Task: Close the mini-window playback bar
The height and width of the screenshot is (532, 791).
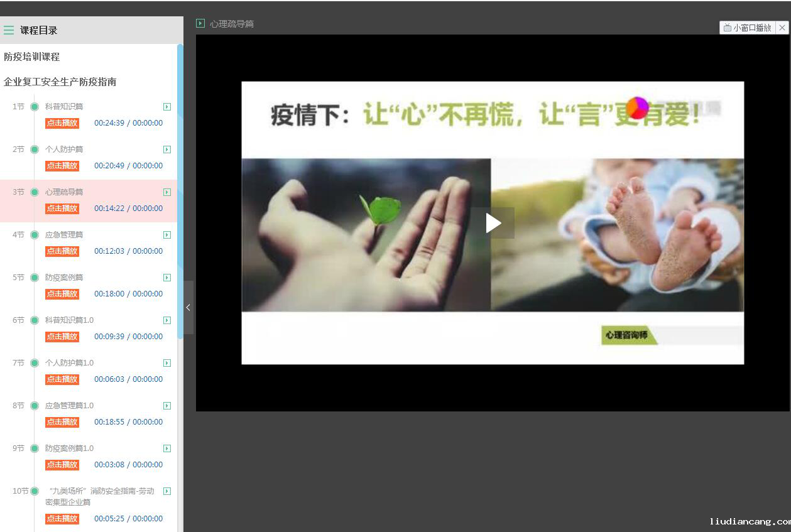Action: pos(782,28)
